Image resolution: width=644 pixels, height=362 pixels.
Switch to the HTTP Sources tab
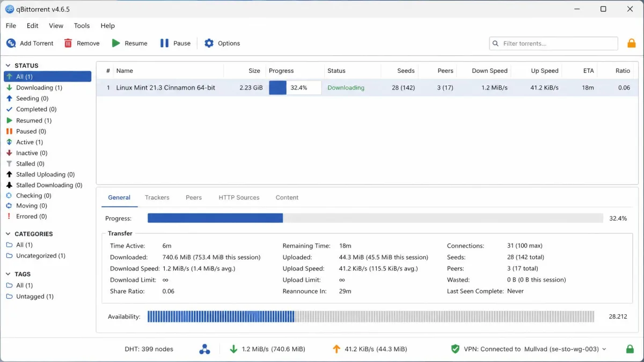pyautogui.click(x=239, y=197)
